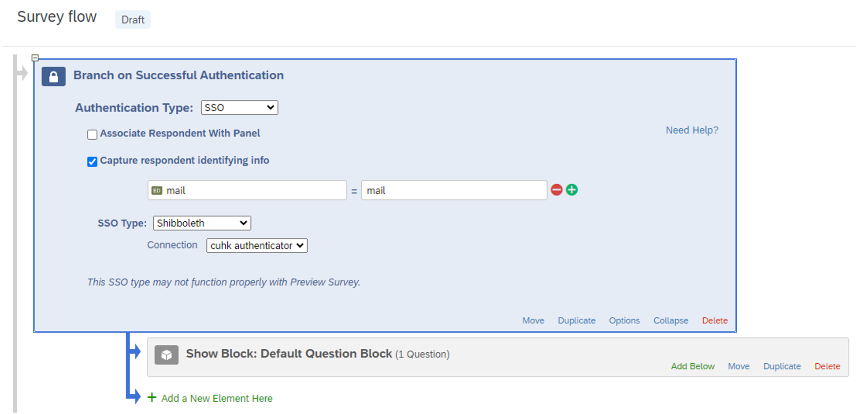Duplicate the Default Question Block

[782, 366]
